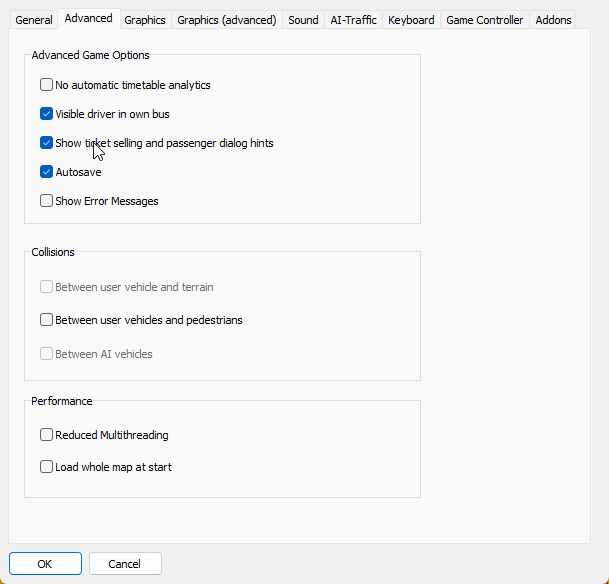This screenshot has height=584, width=609.
Task: Switch to the General tab
Action: pos(33,20)
